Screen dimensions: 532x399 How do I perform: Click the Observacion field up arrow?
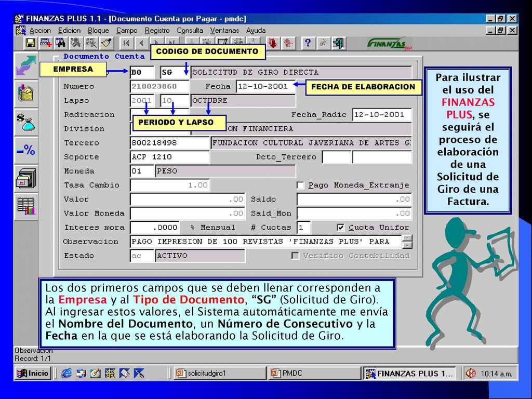coord(407,238)
